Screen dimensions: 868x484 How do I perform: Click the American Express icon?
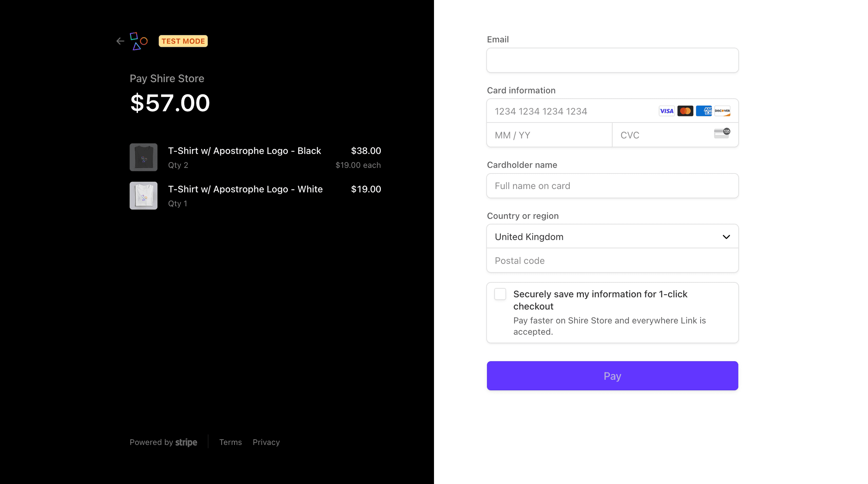(704, 111)
